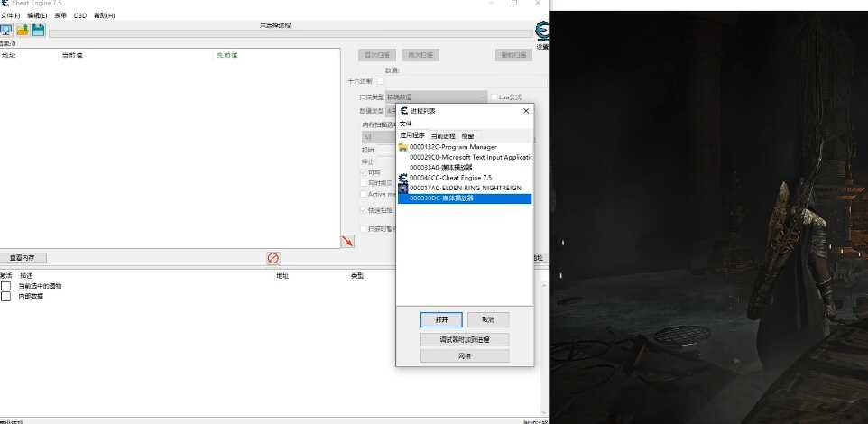Screen dimensions: 868x424
Task: Open the D3D menu
Action: point(80,15)
